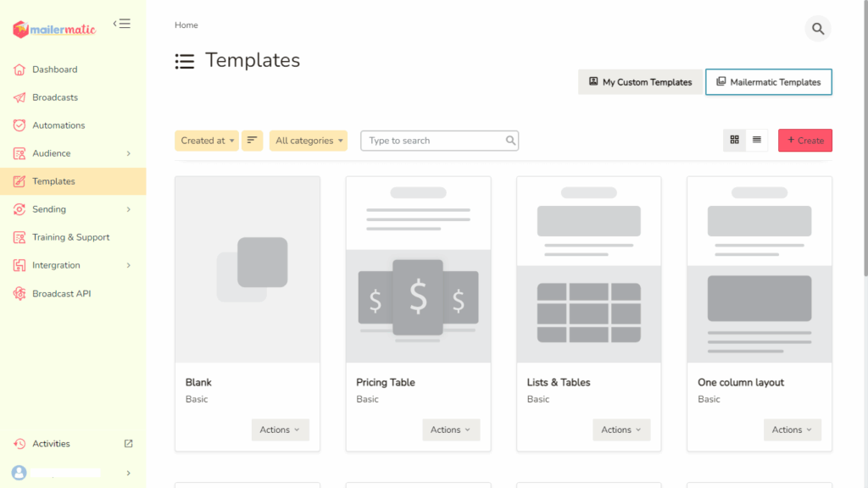This screenshot has width=868, height=488.
Task: Open Broadcasts page link
Action: 55,97
